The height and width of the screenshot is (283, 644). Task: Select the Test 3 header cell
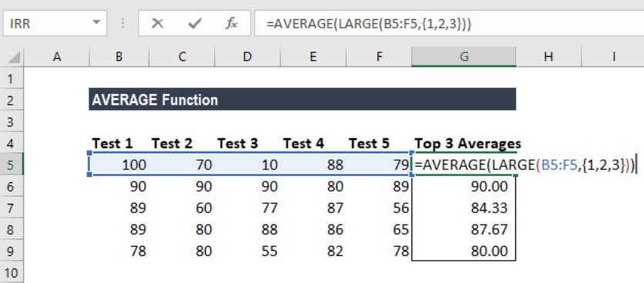click(247, 143)
